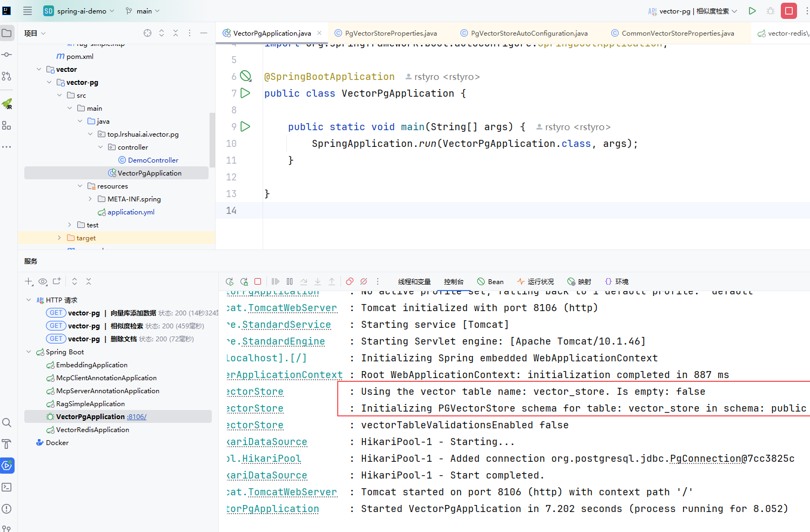Open the Services tool window icon
Viewport: 810px width, 532px height.
coord(6,466)
